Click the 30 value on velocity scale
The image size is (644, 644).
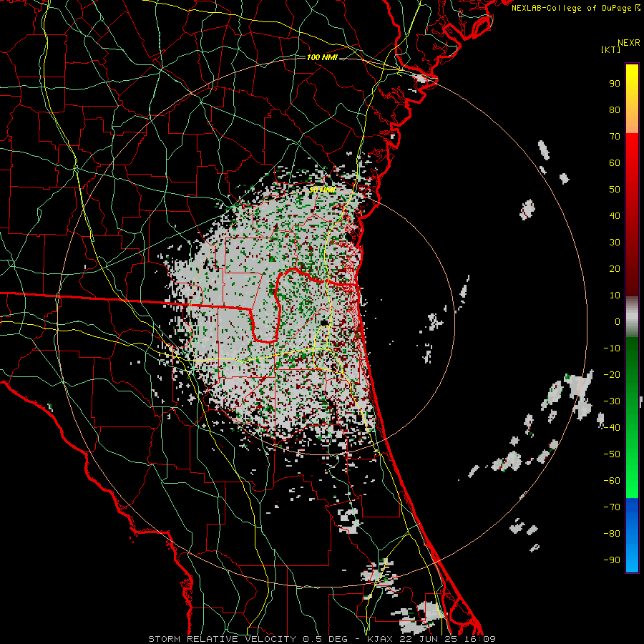[x=615, y=243]
